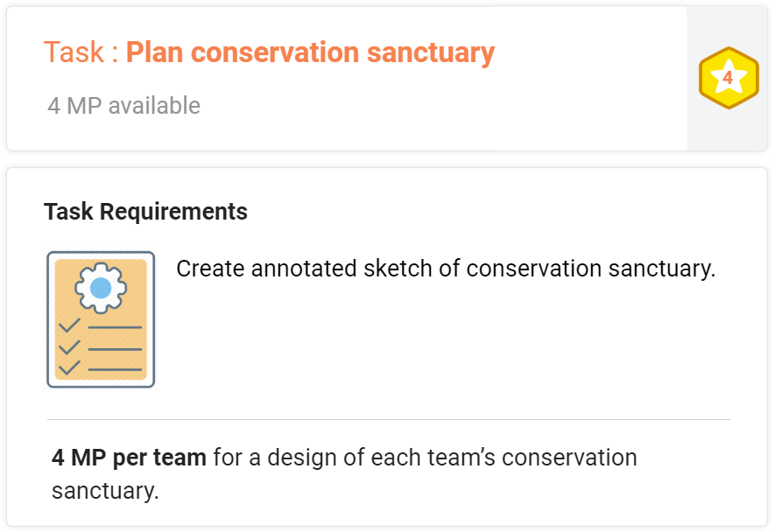This screenshot has height=532, width=775.
Task: Click the 'Task Requirements' heading
Action: point(145,212)
